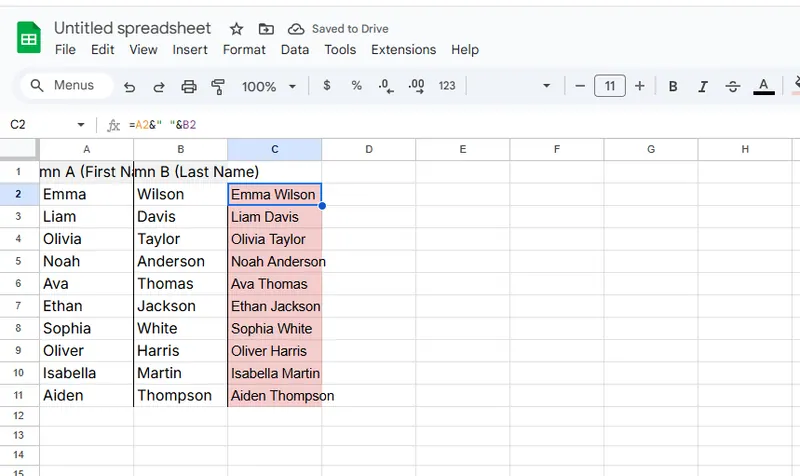The height and width of the screenshot is (476, 800).
Task: Open the Insert menu
Action: coord(190,49)
